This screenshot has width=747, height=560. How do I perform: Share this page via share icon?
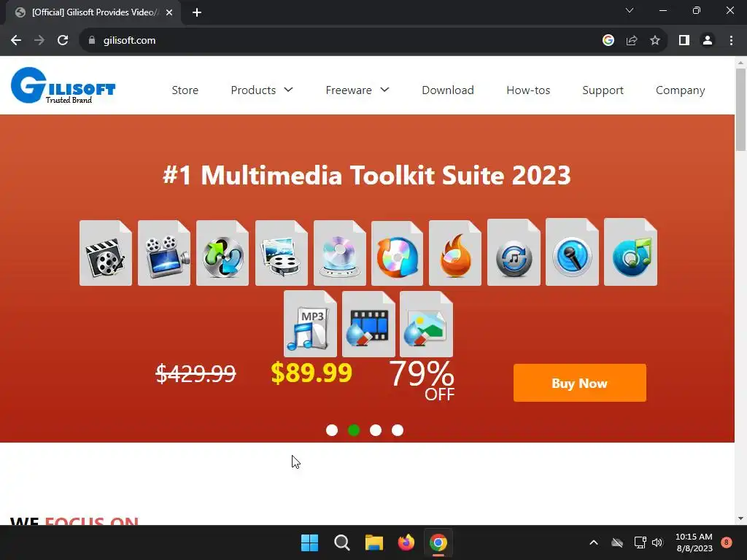(632, 41)
